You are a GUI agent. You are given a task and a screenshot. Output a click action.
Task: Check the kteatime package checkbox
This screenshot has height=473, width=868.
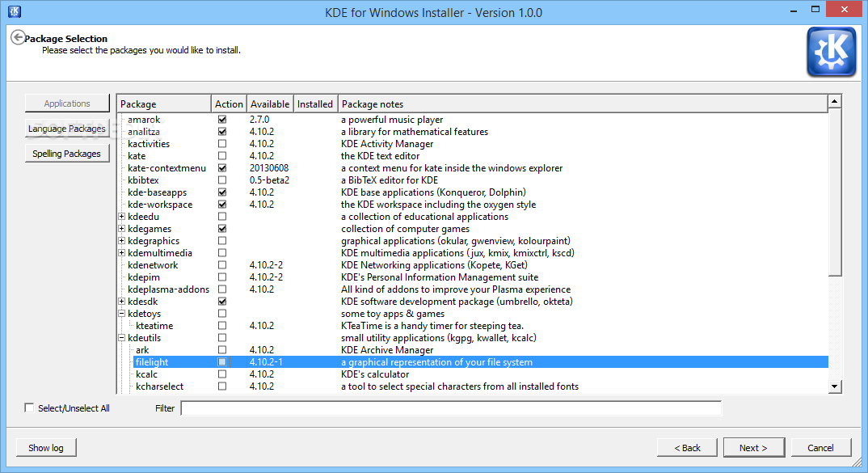[222, 326]
